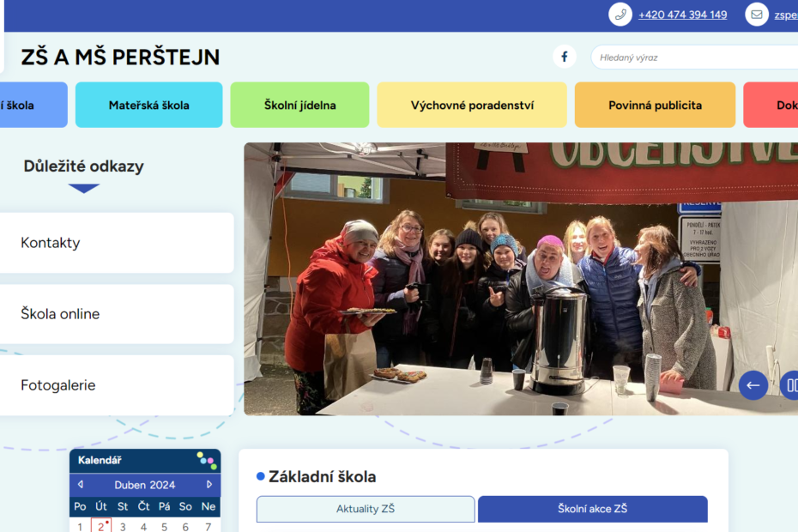Click the email envelope icon
The image size is (798, 532).
756,15
